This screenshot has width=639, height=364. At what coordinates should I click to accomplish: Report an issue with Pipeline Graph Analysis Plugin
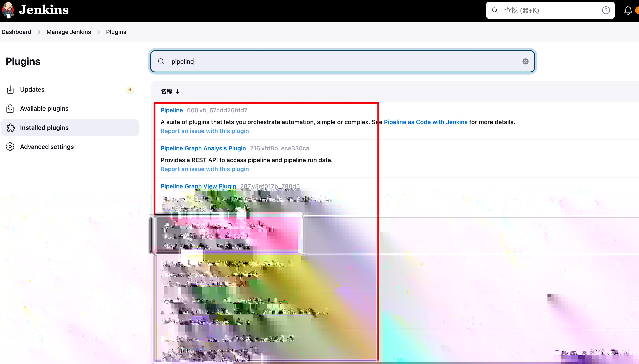tap(205, 169)
